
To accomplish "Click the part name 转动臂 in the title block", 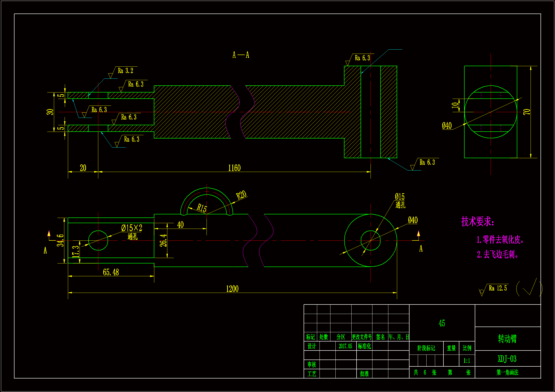I will pos(507,339).
